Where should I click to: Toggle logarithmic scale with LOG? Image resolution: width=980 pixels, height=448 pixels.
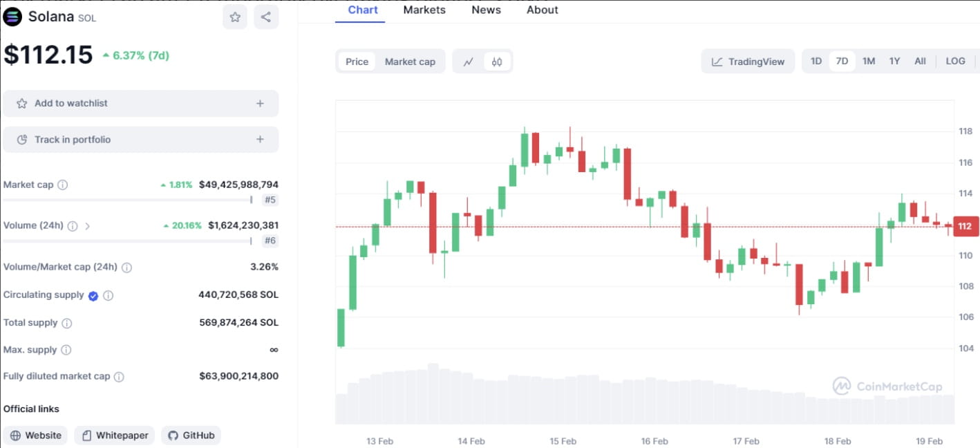click(x=955, y=61)
